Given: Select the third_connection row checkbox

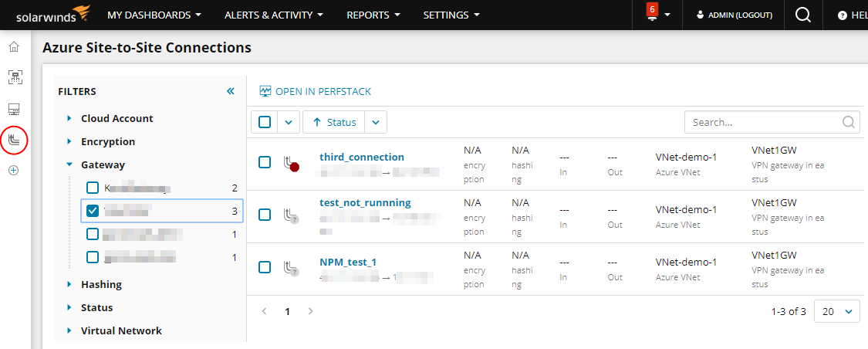Looking at the screenshot, I should pos(265,162).
